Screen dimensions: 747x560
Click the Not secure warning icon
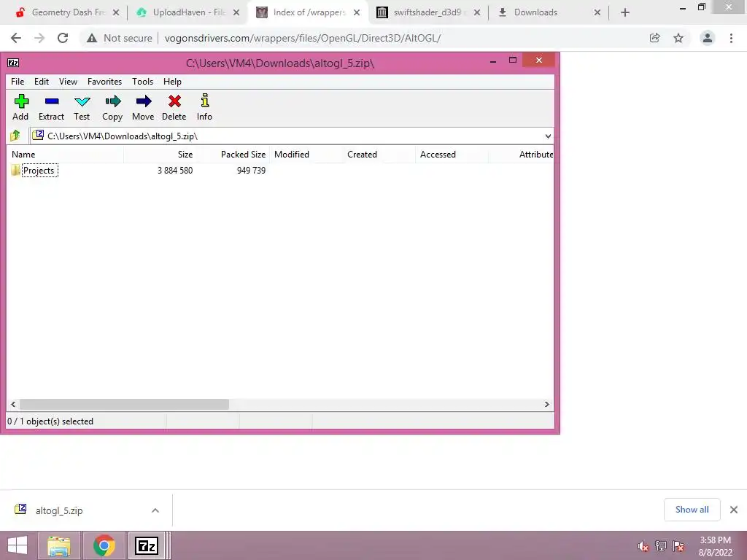92,38
